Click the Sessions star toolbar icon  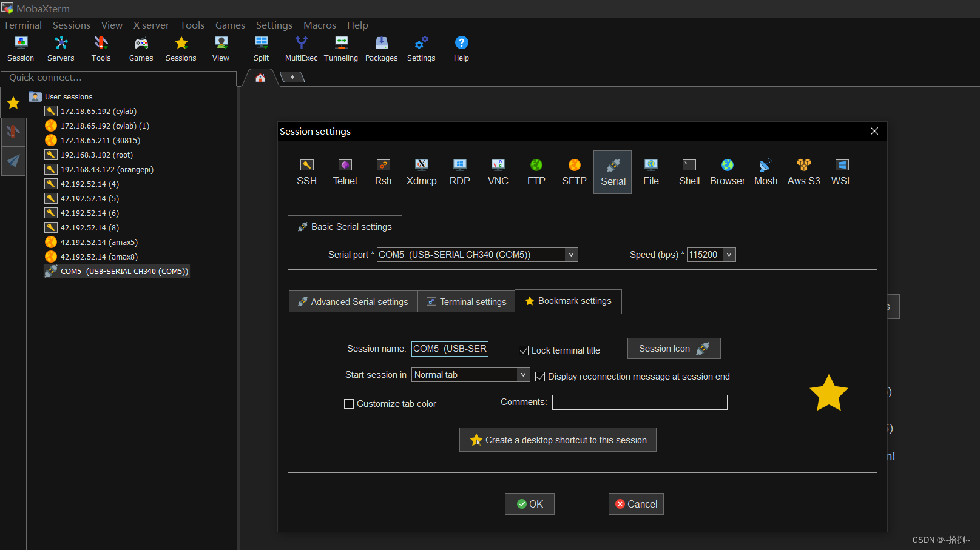tap(181, 49)
